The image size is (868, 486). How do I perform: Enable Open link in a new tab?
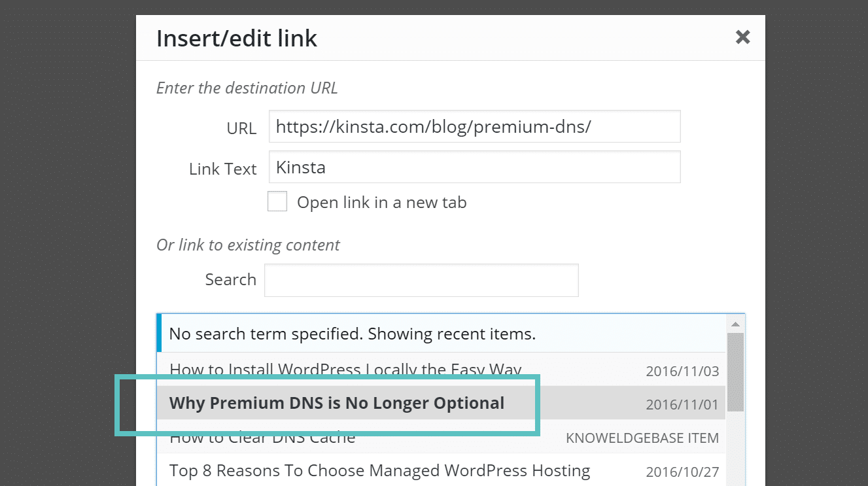pos(277,201)
